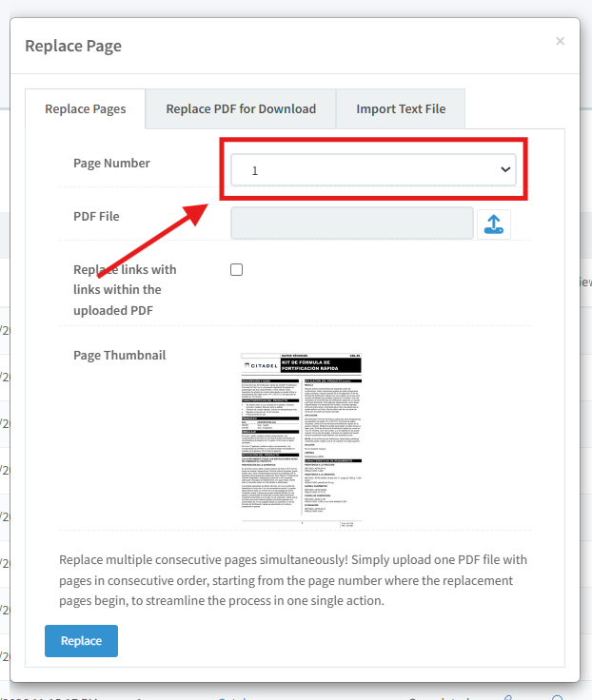
Task: Close the Replace Page dialog
Action: [560, 41]
